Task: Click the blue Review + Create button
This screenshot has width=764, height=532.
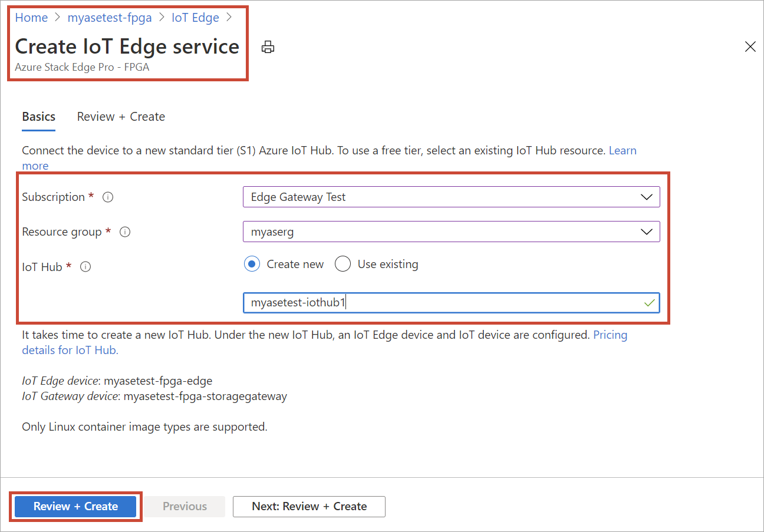Action: [x=75, y=507]
